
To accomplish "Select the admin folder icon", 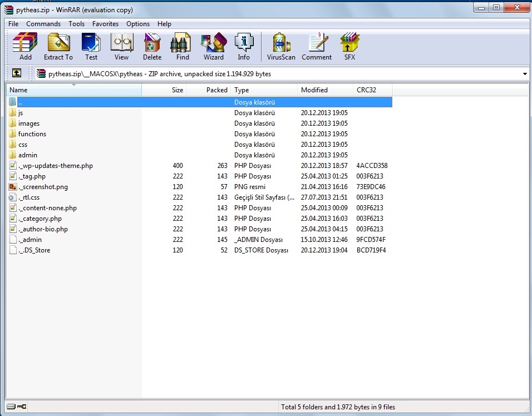I will click(13, 155).
